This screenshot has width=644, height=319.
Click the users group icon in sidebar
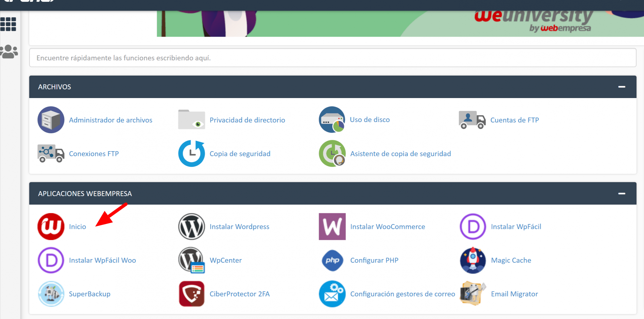[9, 52]
